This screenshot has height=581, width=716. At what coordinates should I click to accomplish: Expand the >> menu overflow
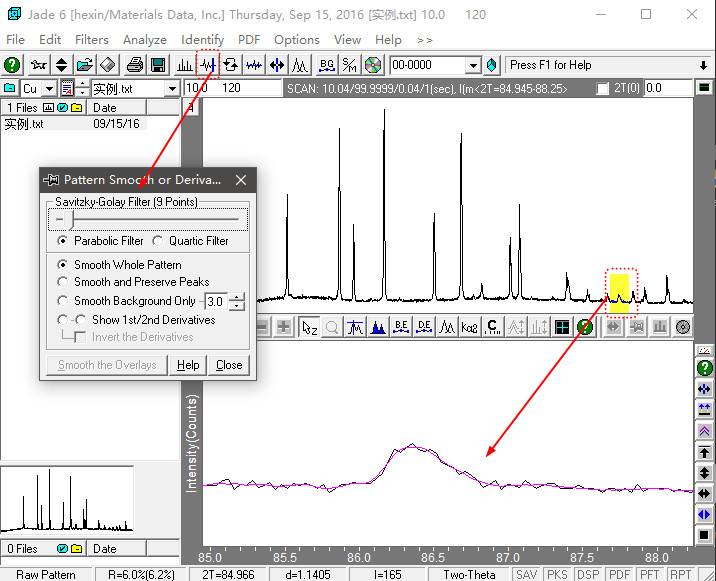425,40
